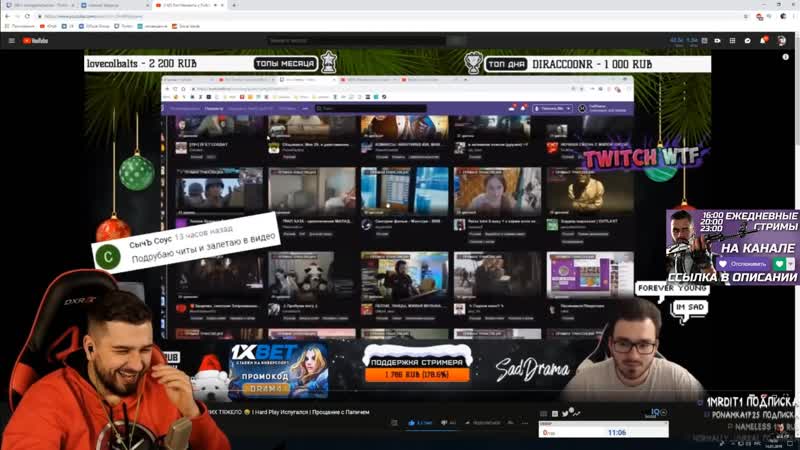
Task: Mute the YouTube tab audio icon
Action: tap(215, 5)
